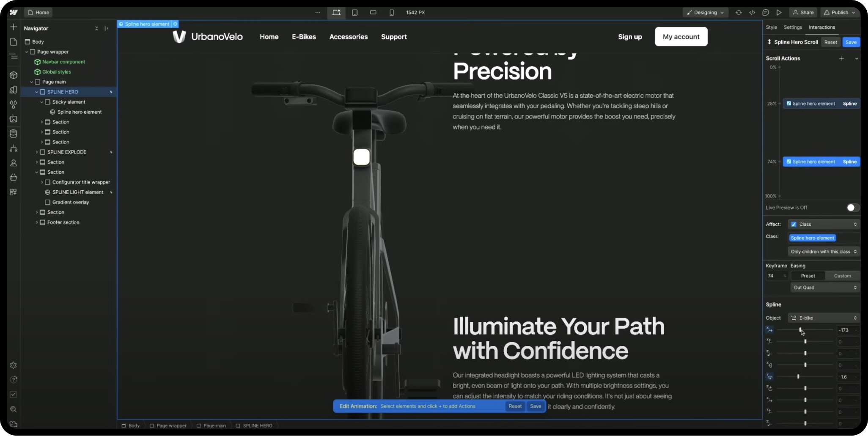Switch to the Settings tab
This screenshot has width=868, height=436.
pyautogui.click(x=793, y=27)
